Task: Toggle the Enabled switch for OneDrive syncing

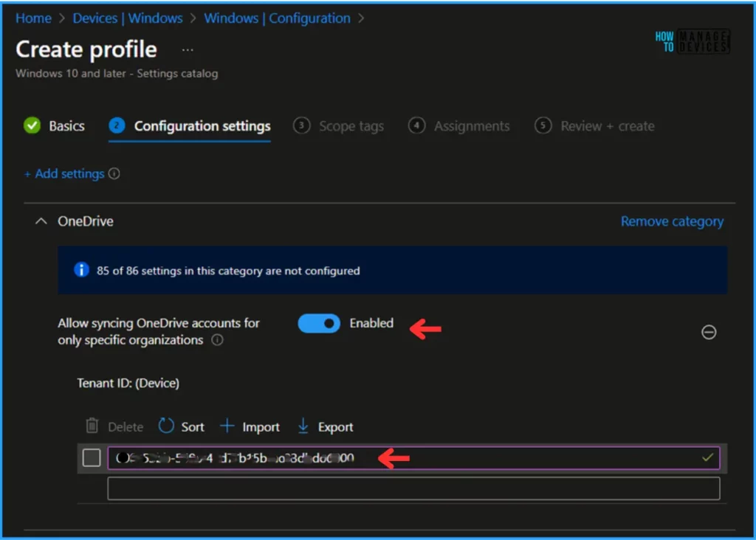Action: tap(319, 323)
